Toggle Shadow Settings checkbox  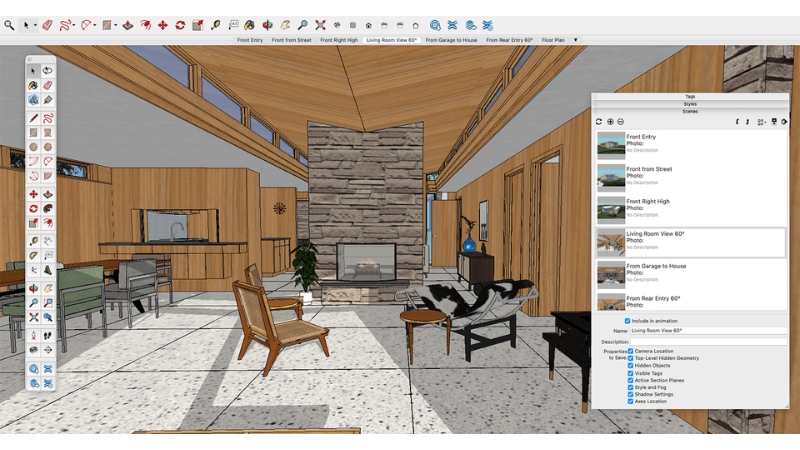coord(631,394)
